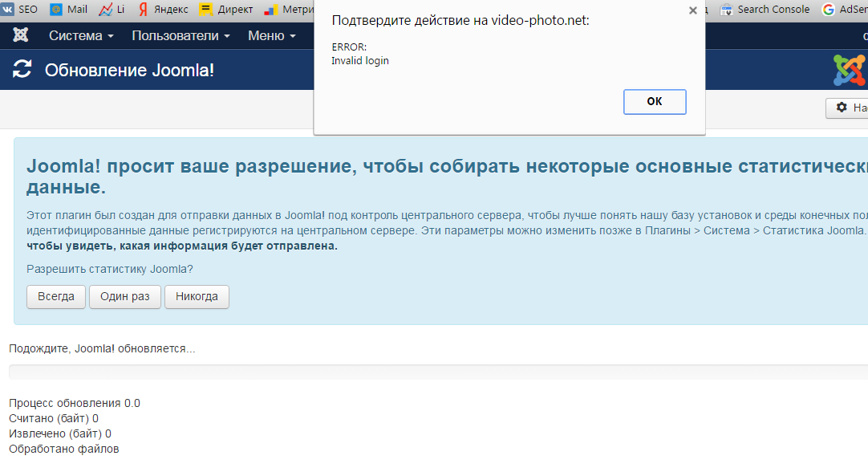Viewport: 868px width, 476px height.
Task: Click the Google AdSense bookmark icon
Action: pyautogui.click(x=829, y=10)
